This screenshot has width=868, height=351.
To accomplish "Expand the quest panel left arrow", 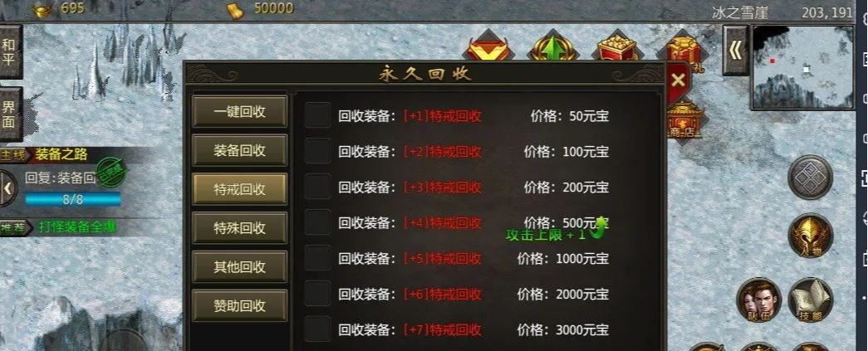I will coord(7,188).
